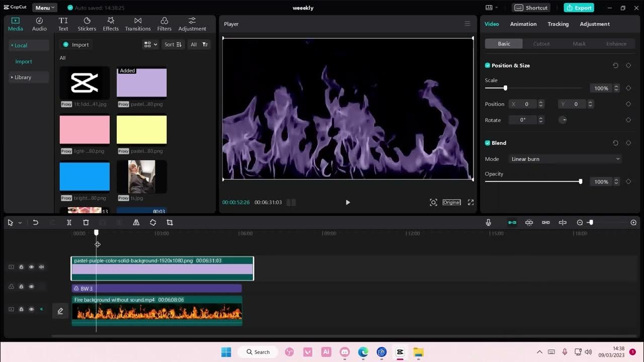Start voiceover recording with microphone icon
Viewport: 644px width, 362px height.
[488, 222]
